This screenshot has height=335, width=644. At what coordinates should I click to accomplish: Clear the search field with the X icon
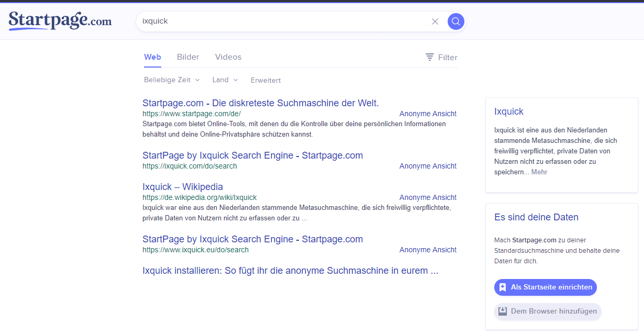[x=435, y=21]
